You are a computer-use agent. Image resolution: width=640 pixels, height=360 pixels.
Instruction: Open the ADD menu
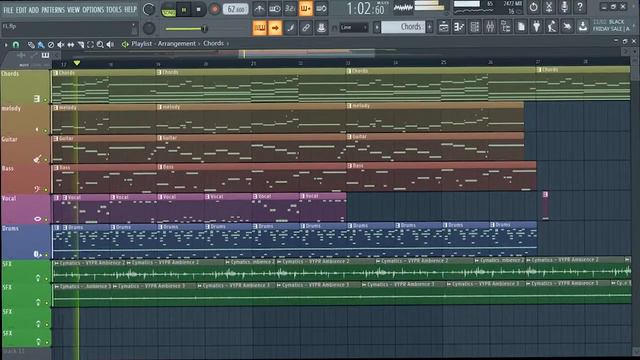pos(34,9)
